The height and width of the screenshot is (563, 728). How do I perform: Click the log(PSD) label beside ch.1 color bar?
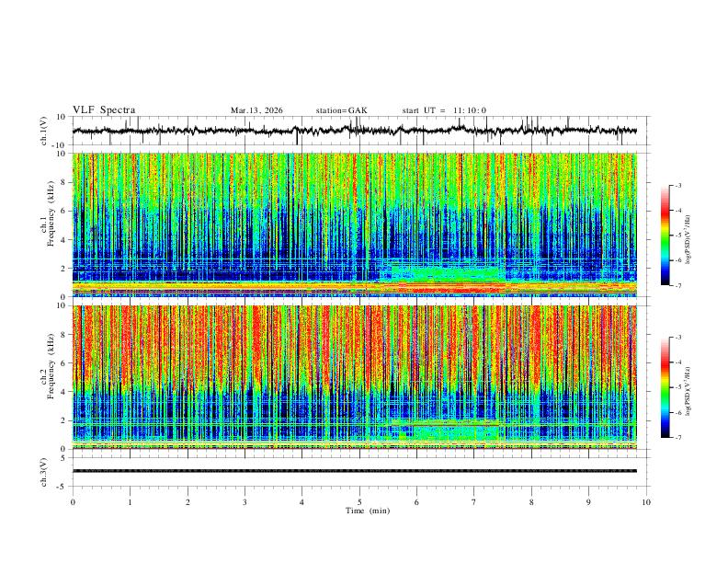(x=688, y=239)
